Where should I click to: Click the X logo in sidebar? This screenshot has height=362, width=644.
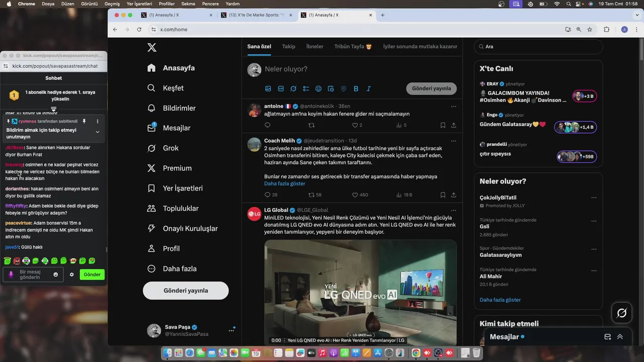point(151,48)
